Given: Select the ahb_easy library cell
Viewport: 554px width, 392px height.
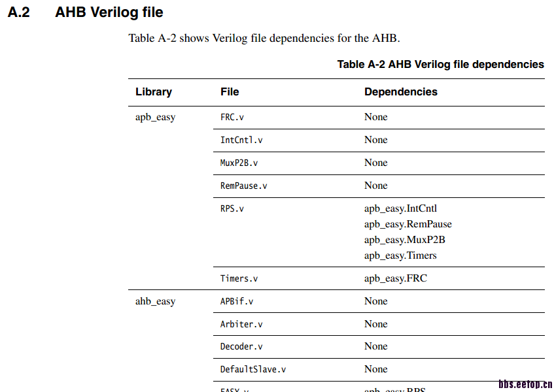Looking at the screenshot, I should click(x=155, y=302).
